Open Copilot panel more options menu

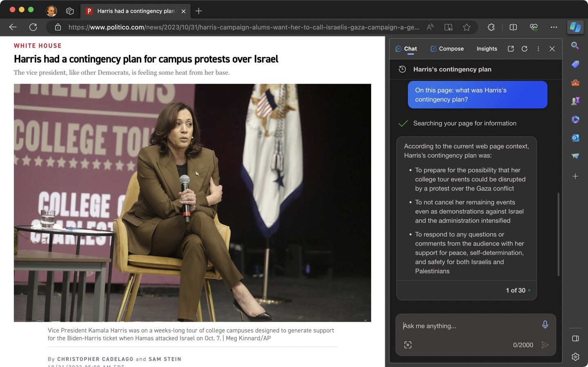538,49
